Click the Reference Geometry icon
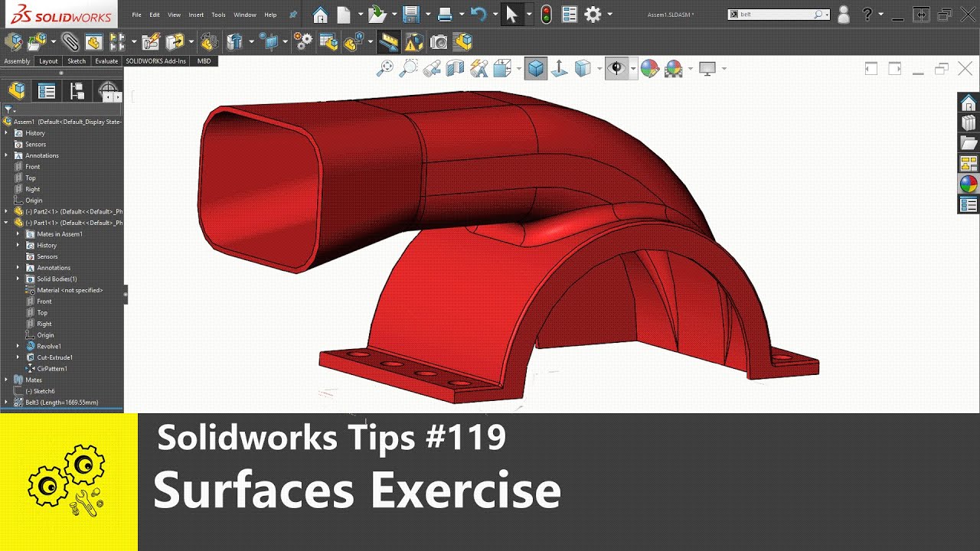 tap(268, 42)
